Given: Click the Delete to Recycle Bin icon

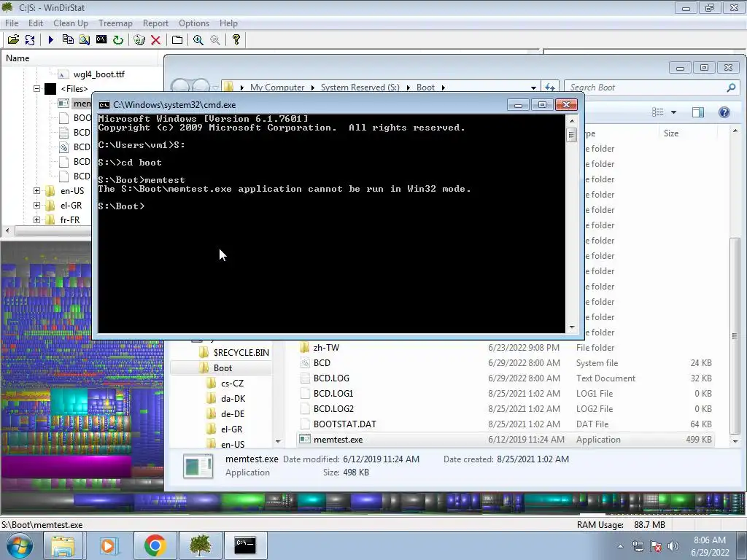Looking at the screenshot, I should pos(139,40).
